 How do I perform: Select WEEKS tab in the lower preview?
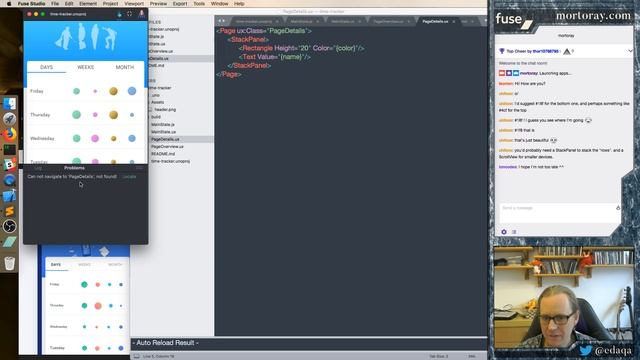click(x=84, y=264)
